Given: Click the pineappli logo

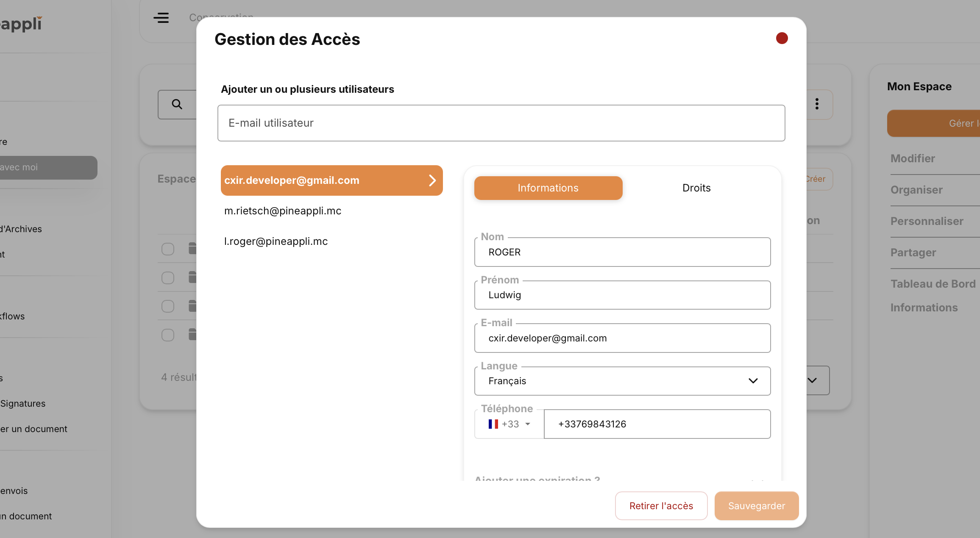Looking at the screenshot, I should pyautogui.click(x=21, y=24).
